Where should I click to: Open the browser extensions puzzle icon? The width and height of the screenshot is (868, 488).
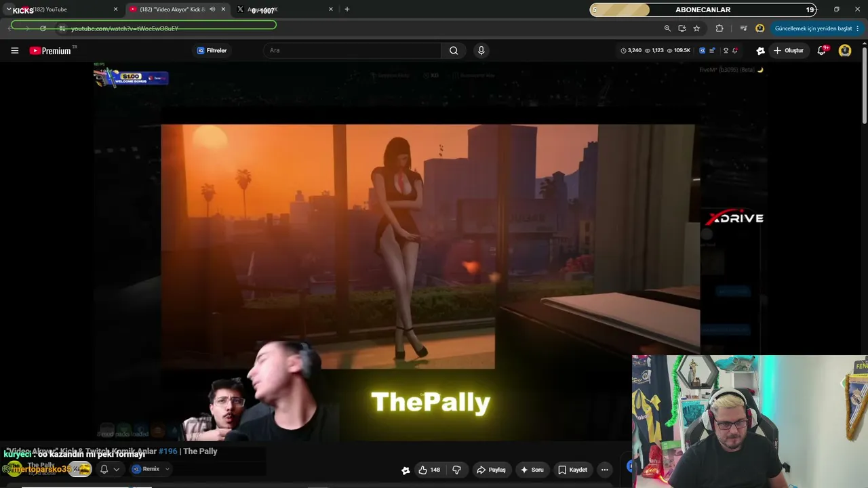coord(719,28)
